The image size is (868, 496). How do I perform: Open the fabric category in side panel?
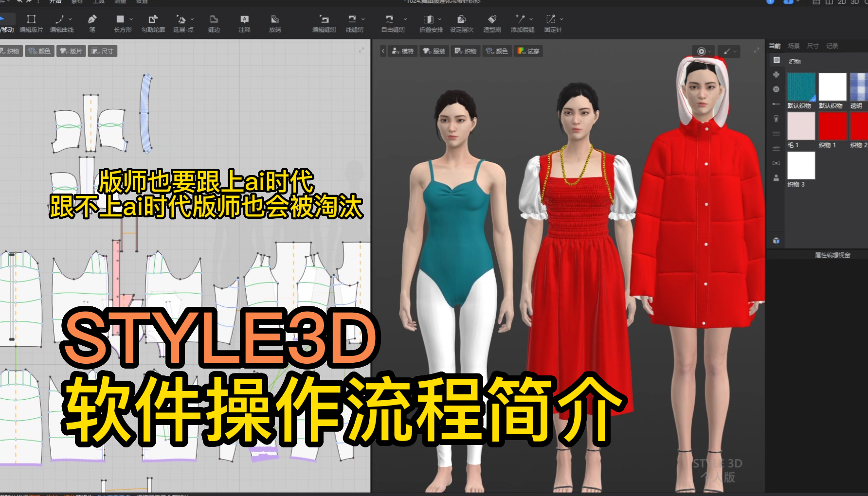777,60
